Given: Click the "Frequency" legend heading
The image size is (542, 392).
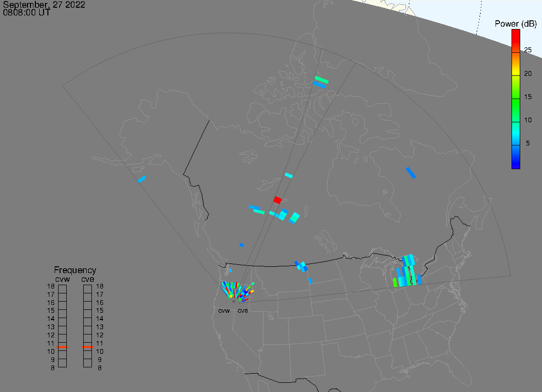Looking at the screenshot, I should (75, 270).
